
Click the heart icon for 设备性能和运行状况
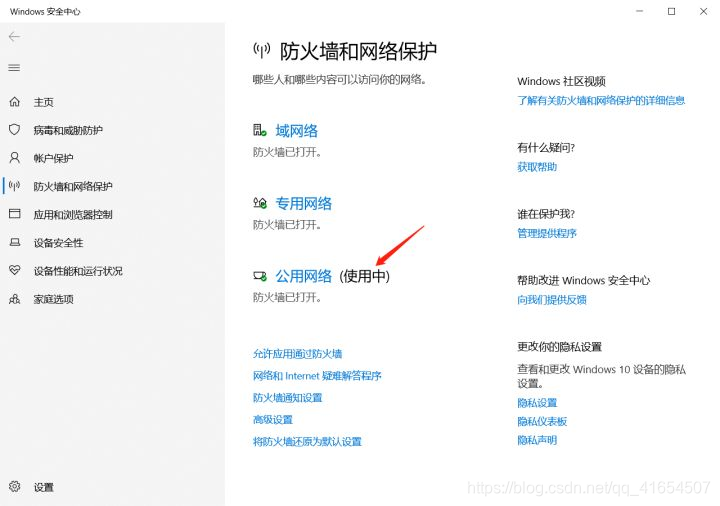tap(15, 270)
